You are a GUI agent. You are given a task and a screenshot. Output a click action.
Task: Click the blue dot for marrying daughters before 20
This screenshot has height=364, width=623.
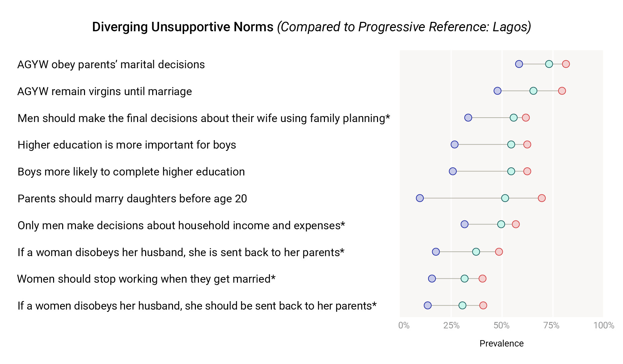[x=420, y=198]
